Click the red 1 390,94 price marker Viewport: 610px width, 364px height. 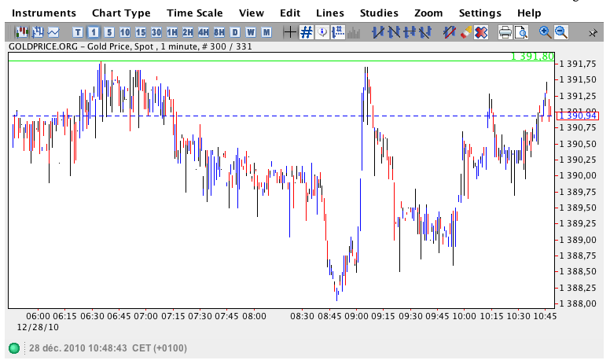point(578,116)
